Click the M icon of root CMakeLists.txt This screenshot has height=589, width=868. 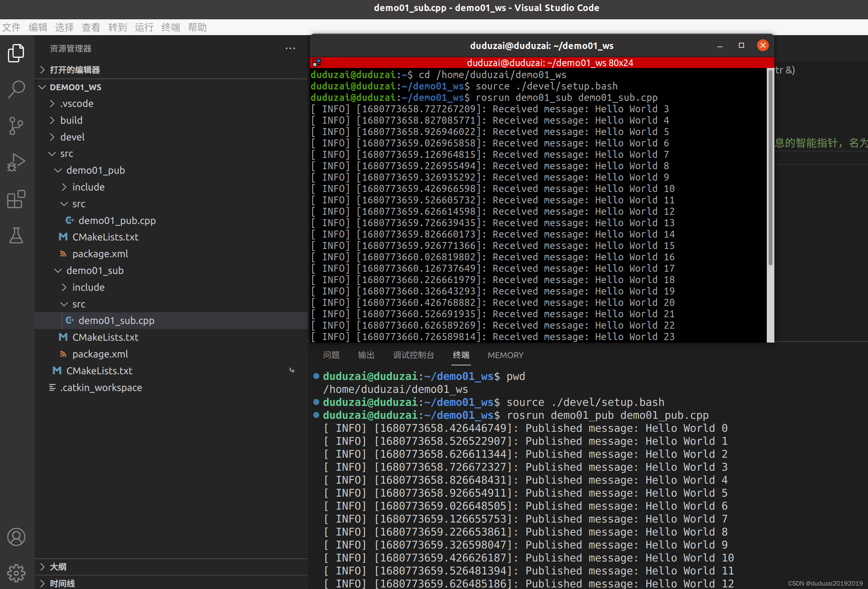[x=57, y=371]
